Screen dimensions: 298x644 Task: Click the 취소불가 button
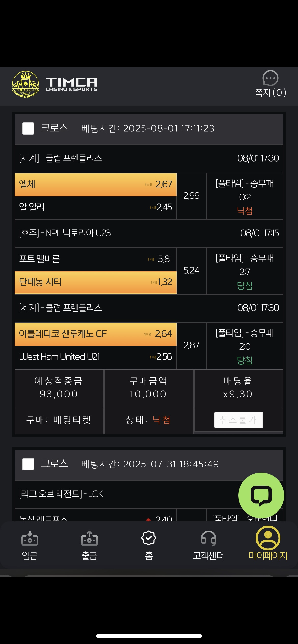point(238,420)
